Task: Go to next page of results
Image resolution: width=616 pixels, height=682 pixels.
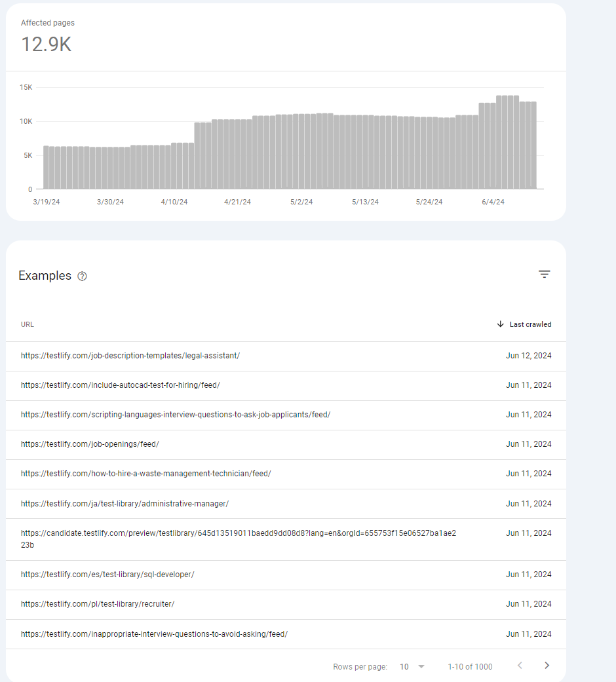Action: pyautogui.click(x=547, y=666)
